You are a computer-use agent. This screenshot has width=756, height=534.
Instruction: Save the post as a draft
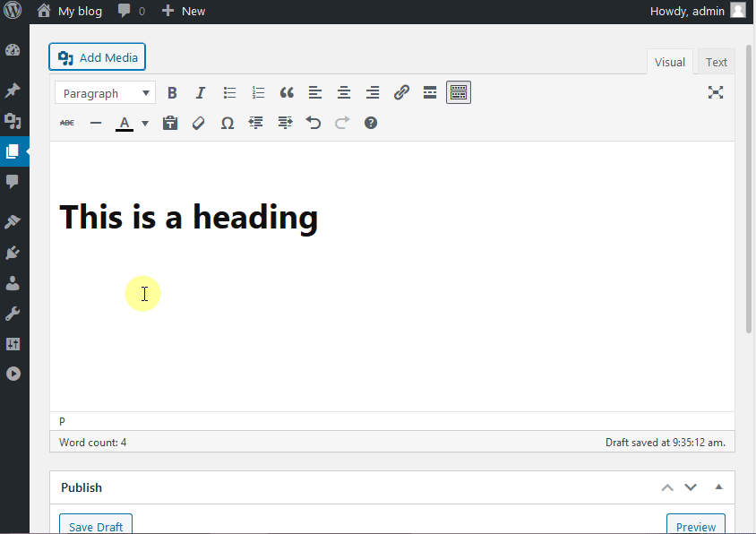tap(95, 527)
